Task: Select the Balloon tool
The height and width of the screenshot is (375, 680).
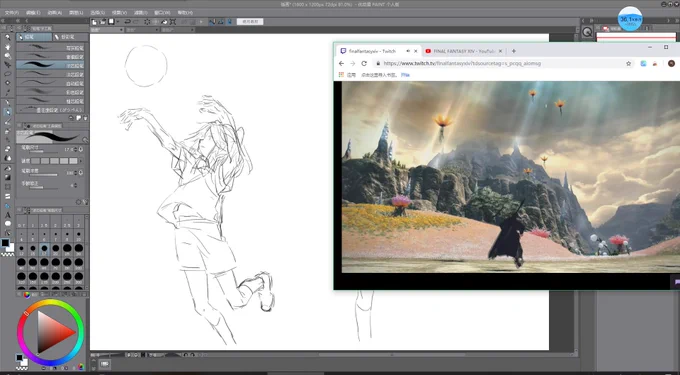Action: [7, 224]
